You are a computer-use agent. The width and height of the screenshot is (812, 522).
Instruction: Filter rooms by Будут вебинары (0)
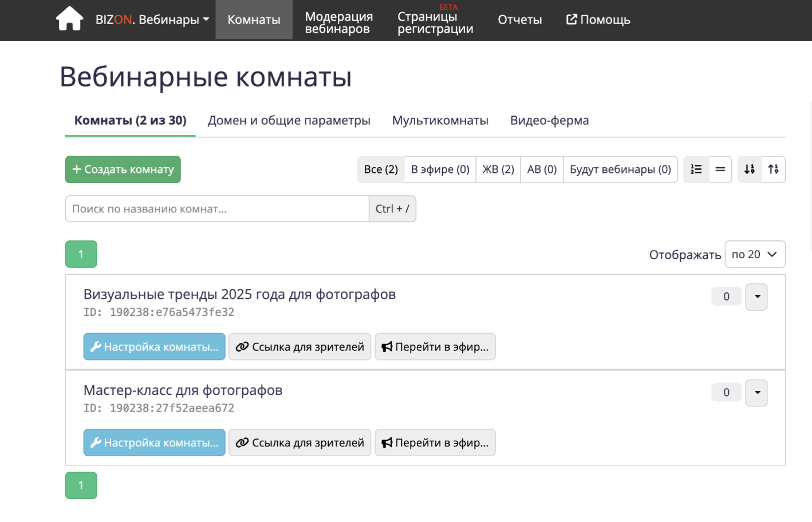(x=620, y=169)
